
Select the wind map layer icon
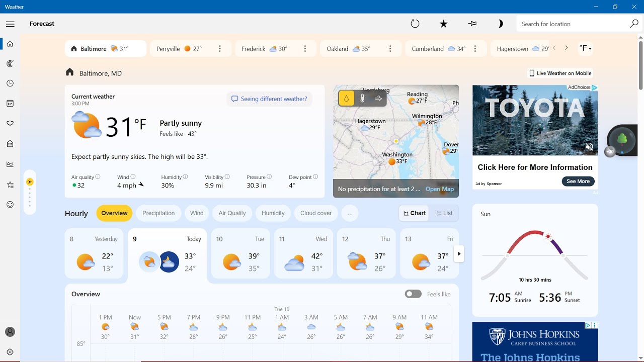(378, 99)
